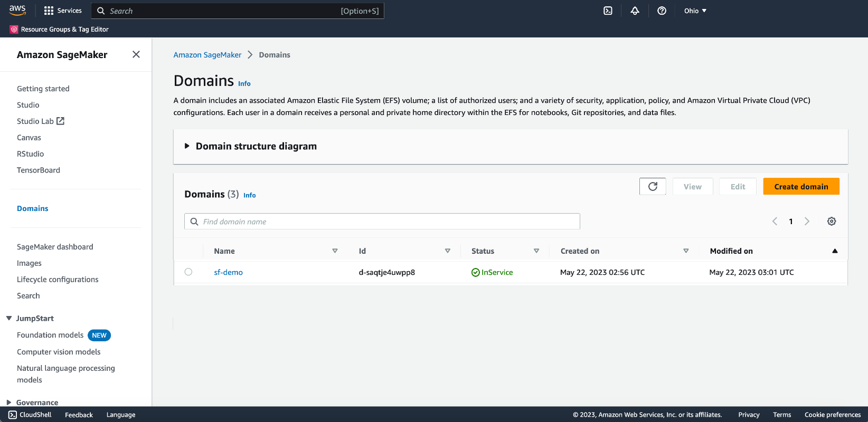Click the AWS top search field

click(238, 11)
